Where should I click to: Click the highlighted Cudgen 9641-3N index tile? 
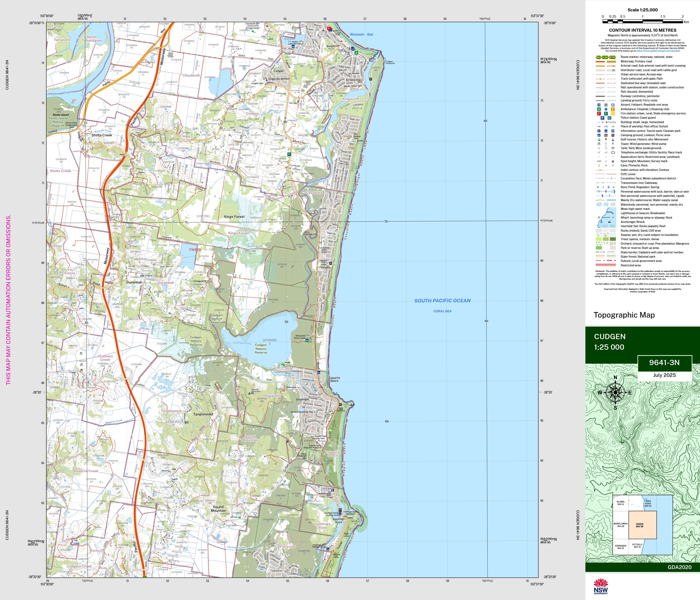[x=642, y=525]
